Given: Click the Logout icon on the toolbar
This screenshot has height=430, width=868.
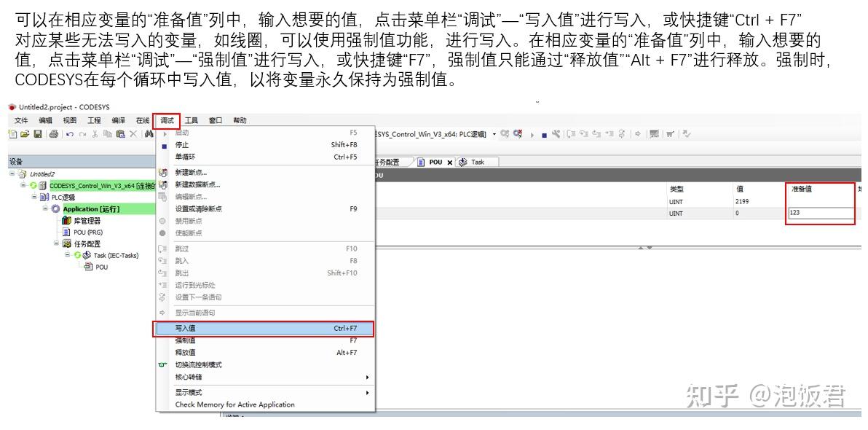Looking at the screenshot, I should pos(518,135).
